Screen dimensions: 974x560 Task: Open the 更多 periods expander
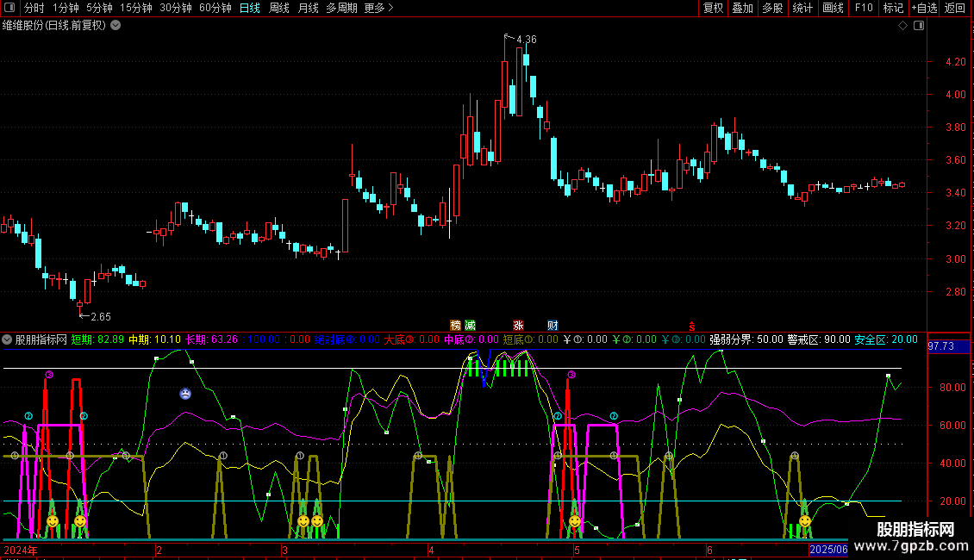click(x=378, y=8)
